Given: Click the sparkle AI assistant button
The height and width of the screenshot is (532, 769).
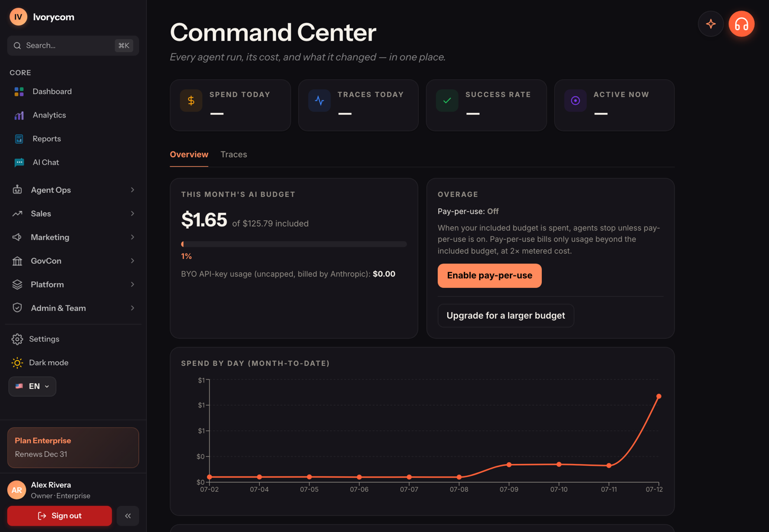Looking at the screenshot, I should pos(711,24).
